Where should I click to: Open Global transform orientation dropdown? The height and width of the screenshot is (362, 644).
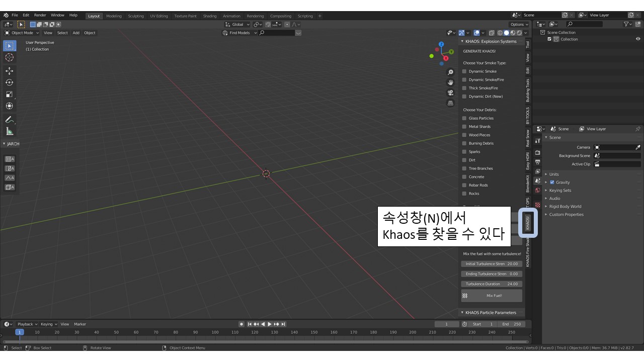(x=237, y=24)
